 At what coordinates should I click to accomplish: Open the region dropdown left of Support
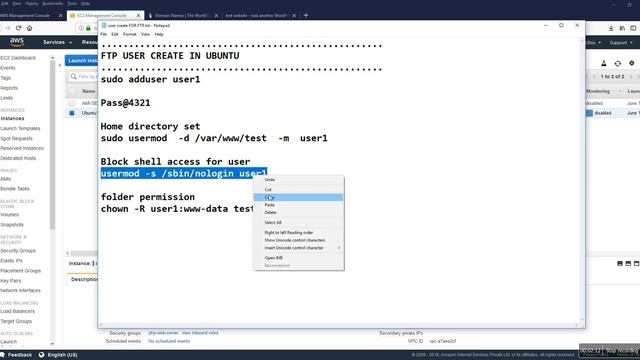click(593, 42)
